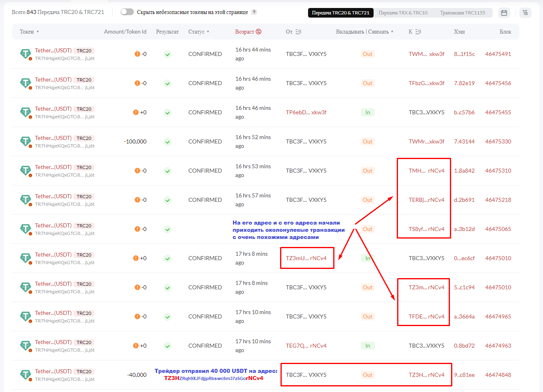The image size is (543, 392).
Task: Expand Токен column dropdown
Action: tap(38, 32)
